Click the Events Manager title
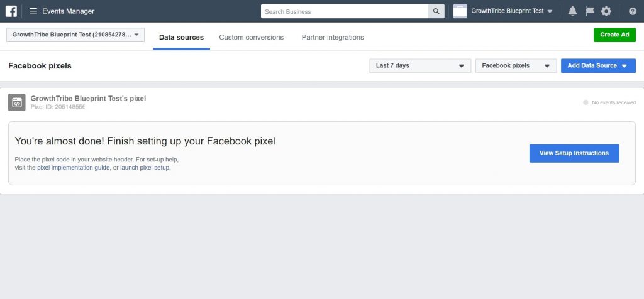 pos(68,11)
